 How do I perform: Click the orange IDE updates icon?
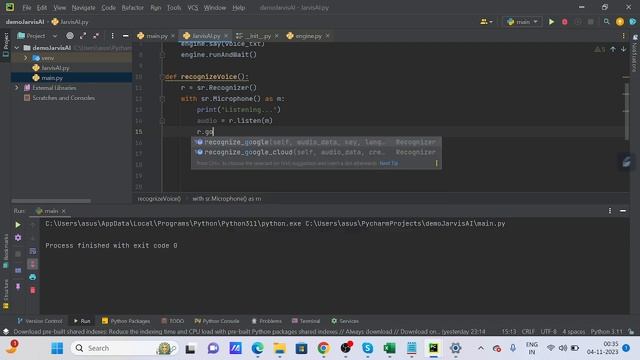[620, 22]
